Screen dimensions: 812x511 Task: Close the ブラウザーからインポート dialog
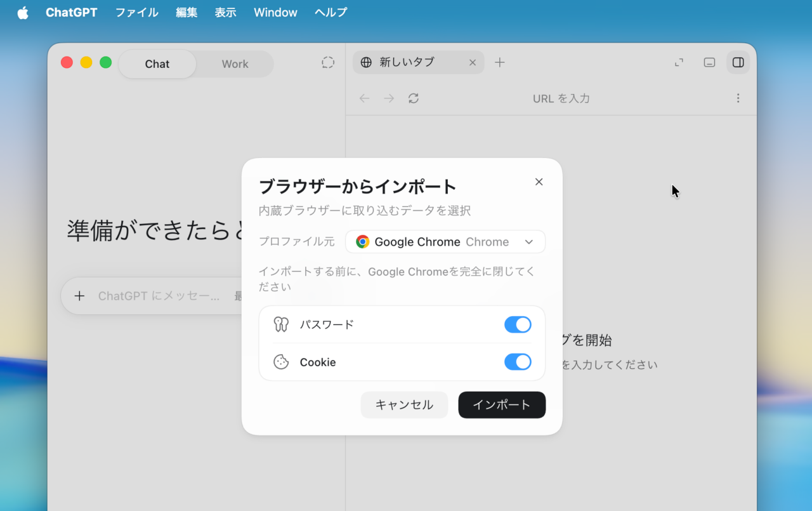[x=539, y=182]
